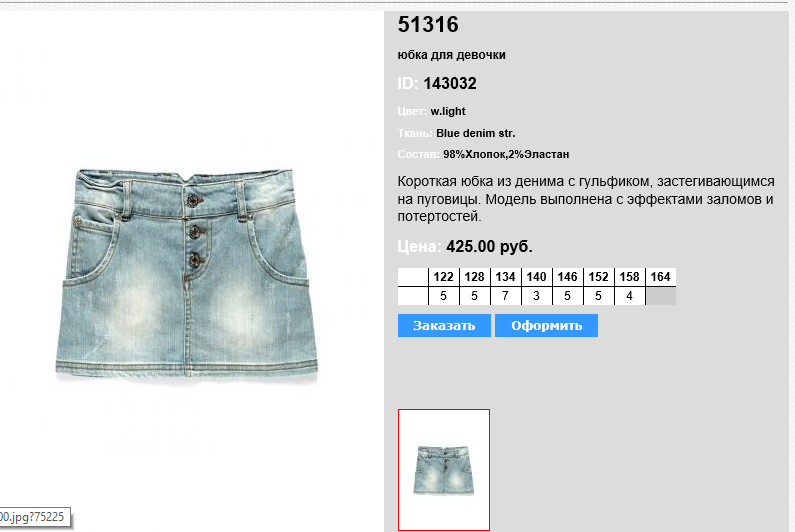This screenshot has width=795, height=532.
Task: Click the price text 425.00 руб.
Action: 489,247
